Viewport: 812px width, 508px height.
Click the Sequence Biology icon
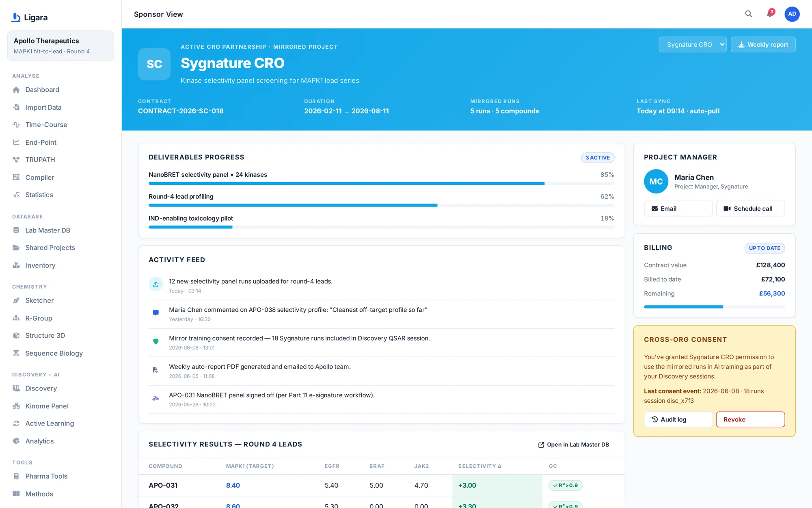click(16, 353)
